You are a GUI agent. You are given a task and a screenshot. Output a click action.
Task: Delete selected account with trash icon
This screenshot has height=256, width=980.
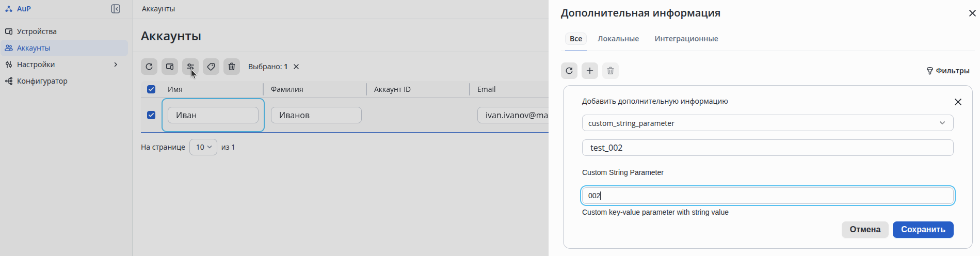[232, 67]
